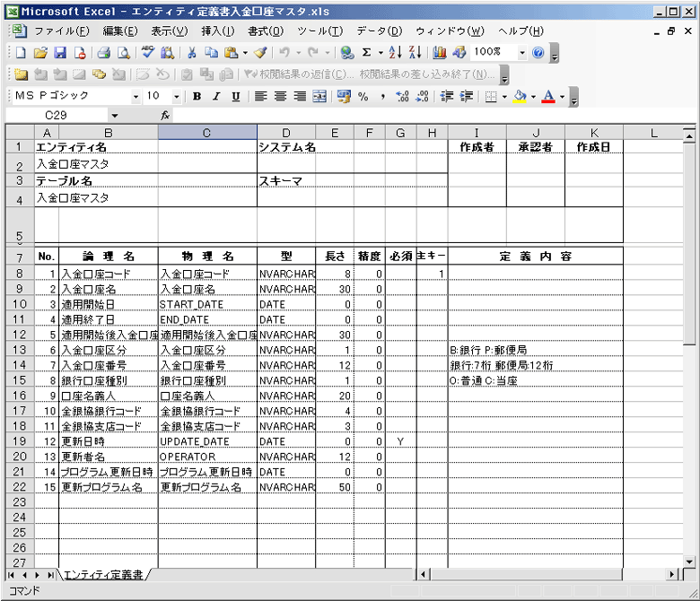Viewport: 700px width, 601px height.
Task: Open Print Preview icon
Action: coord(123,53)
